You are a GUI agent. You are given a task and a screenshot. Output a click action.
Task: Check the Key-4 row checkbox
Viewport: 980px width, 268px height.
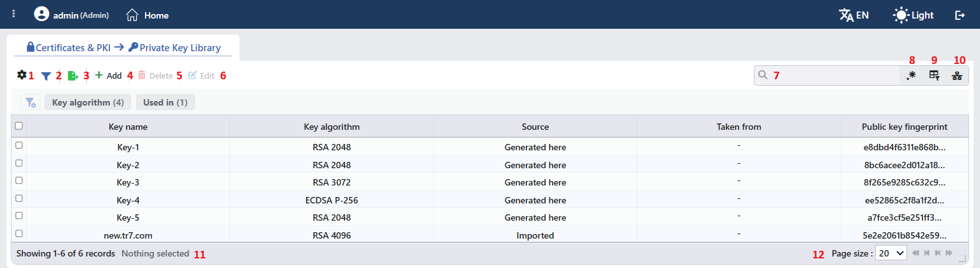(x=19, y=199)
